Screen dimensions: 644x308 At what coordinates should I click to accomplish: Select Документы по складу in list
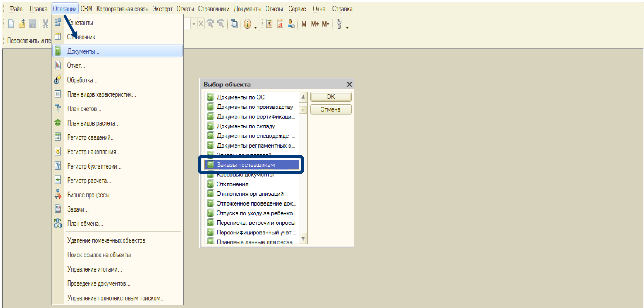(x=245, y=126)
